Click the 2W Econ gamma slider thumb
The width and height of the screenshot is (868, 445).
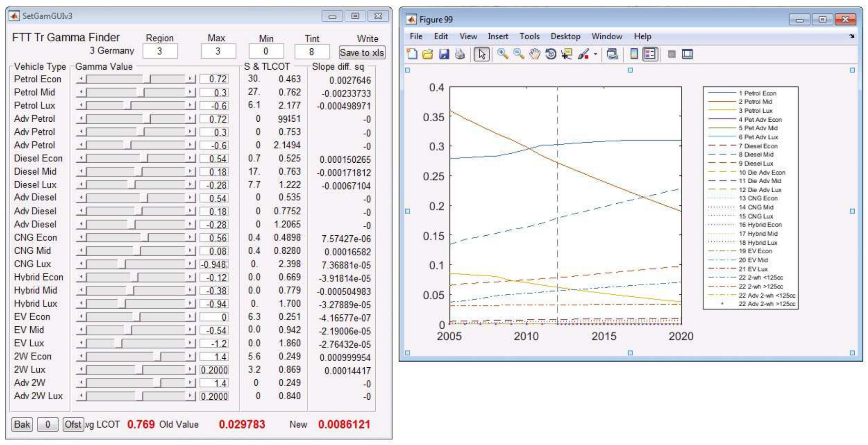[x=158, y=357]
